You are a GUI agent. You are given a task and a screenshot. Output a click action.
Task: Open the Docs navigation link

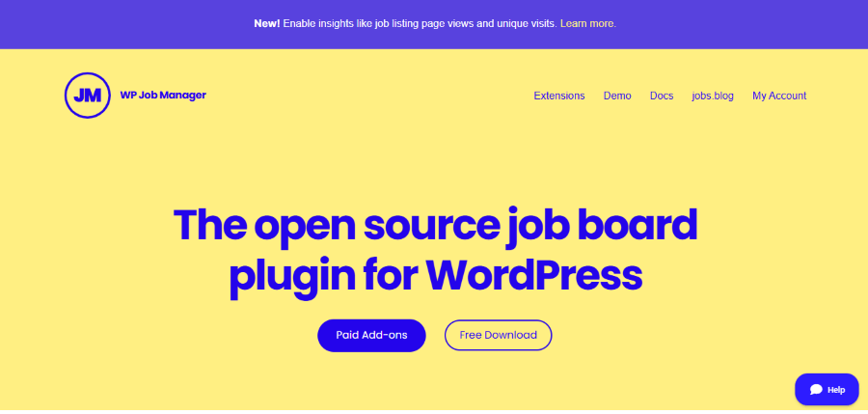[x=662, y=96]
